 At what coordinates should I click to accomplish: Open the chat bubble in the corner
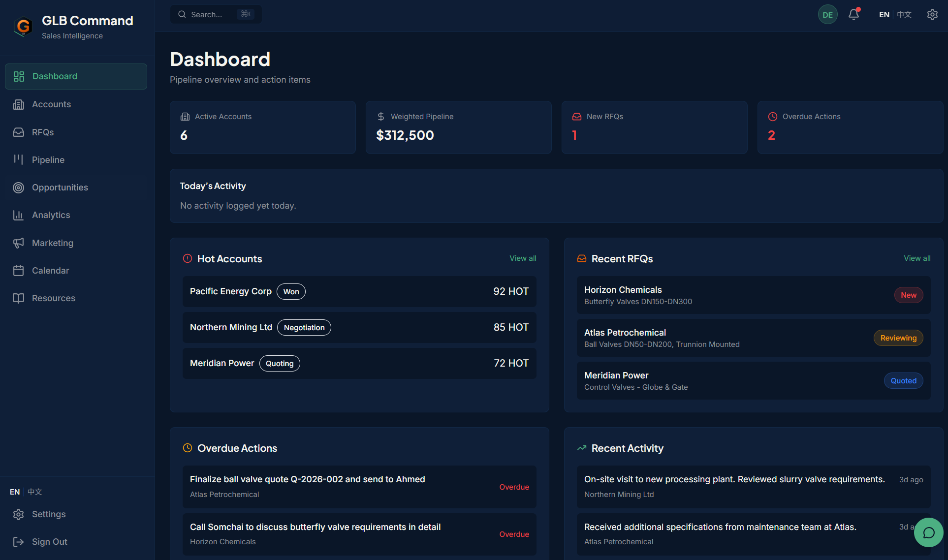coord(928,532)
